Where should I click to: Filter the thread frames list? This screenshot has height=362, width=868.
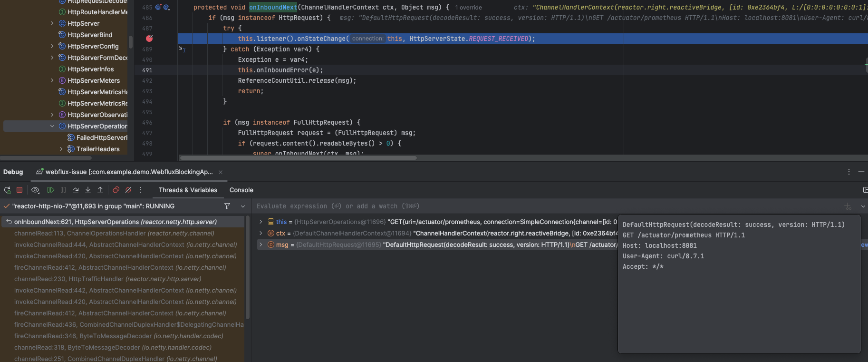[227, 206]
